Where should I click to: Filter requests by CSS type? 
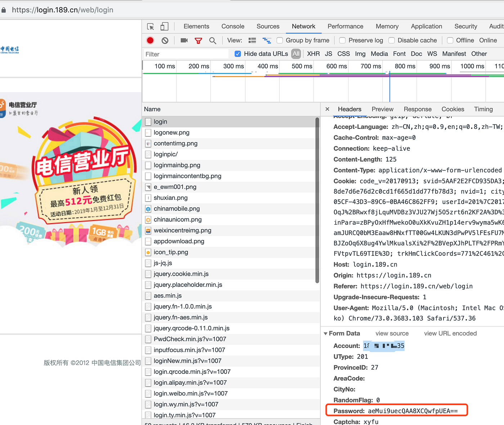click(x=343, y=54)
